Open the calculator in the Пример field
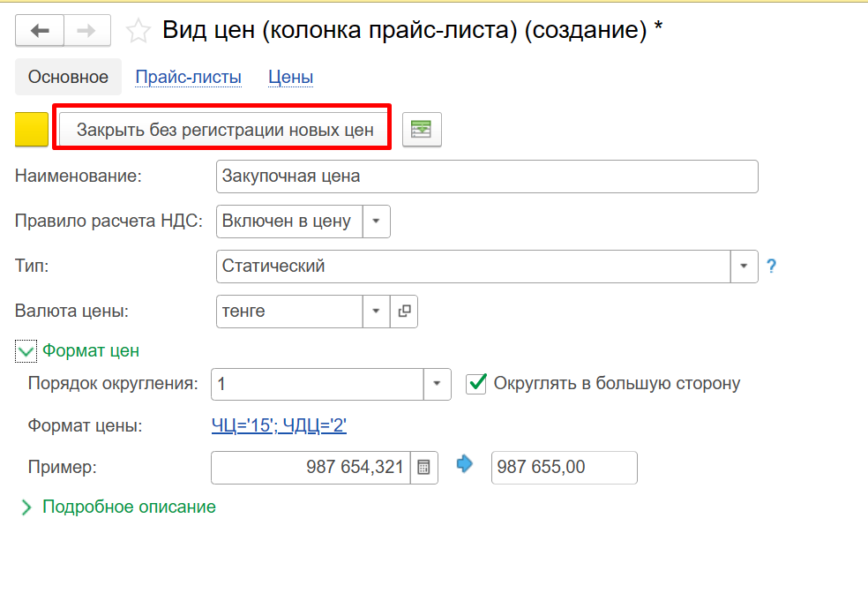868x601 pixels. coord(423,467)
